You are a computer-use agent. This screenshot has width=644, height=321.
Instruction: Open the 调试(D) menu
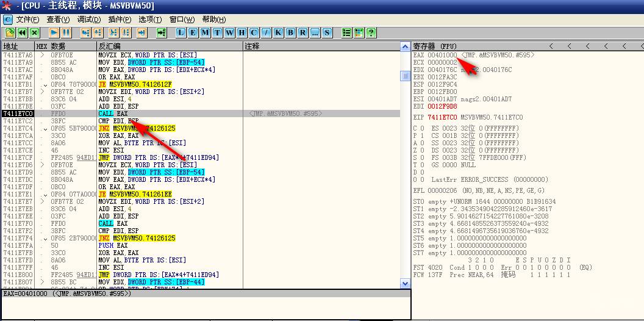[88, 20]
